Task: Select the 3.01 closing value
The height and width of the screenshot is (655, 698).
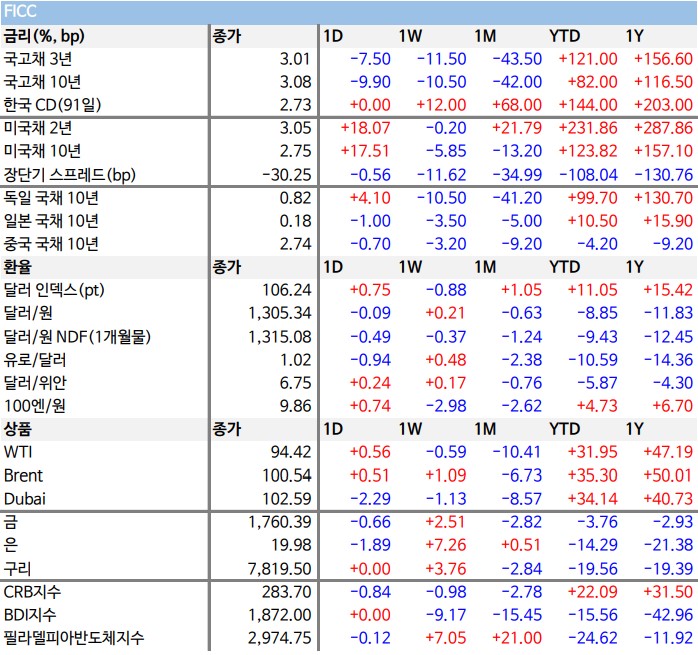Action: (x=295, y=59)
